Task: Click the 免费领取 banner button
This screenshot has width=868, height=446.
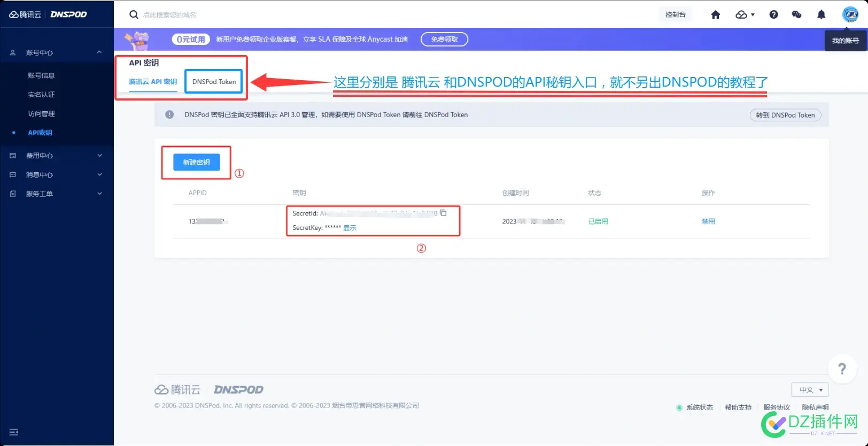Action: (x=444, y=40)
